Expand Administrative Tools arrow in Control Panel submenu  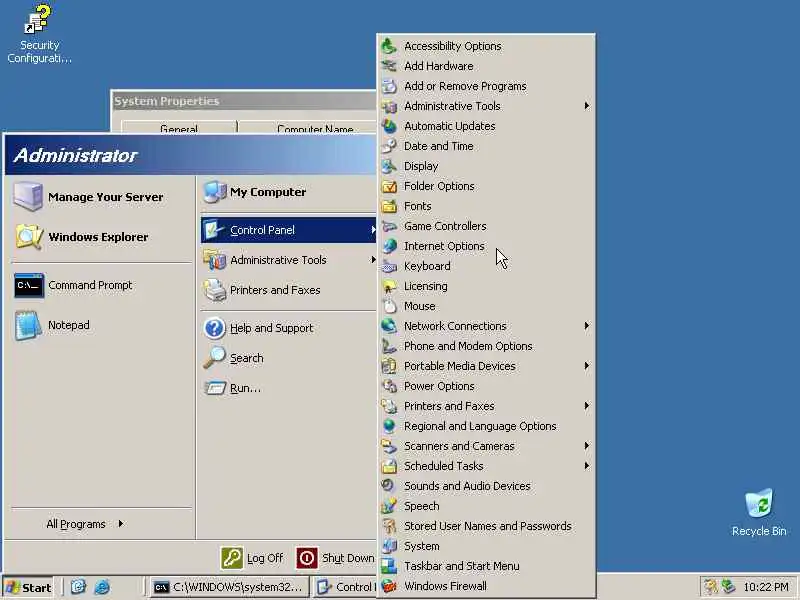pos(587,106)
